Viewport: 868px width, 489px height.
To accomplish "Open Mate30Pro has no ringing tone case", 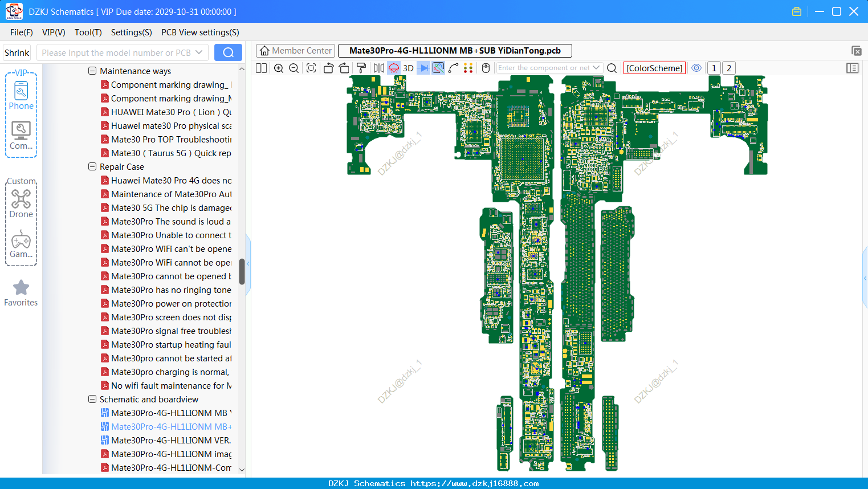I will click(x=166, y=290).
